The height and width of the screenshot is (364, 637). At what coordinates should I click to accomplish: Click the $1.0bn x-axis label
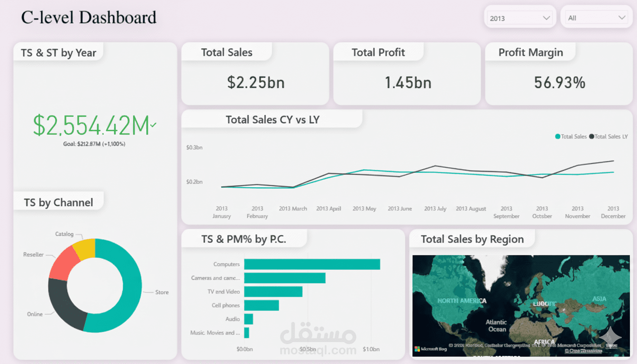point(371,349)
